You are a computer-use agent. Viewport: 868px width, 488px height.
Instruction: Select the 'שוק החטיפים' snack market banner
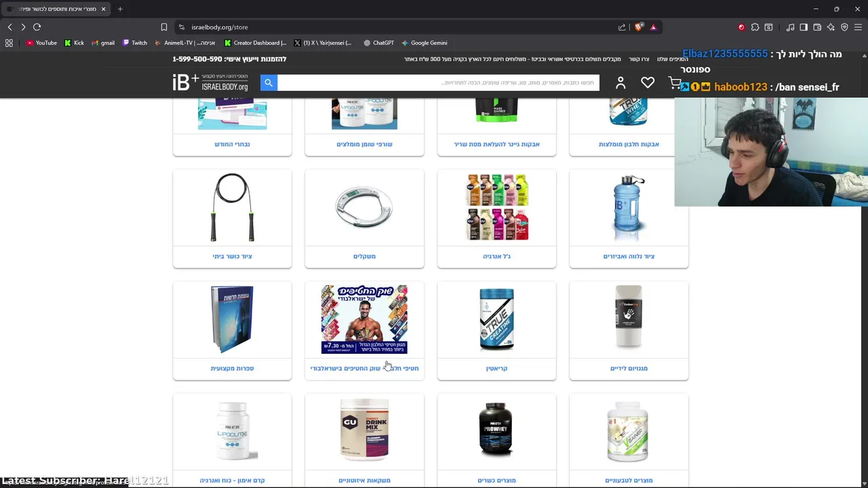pos(364,319)
